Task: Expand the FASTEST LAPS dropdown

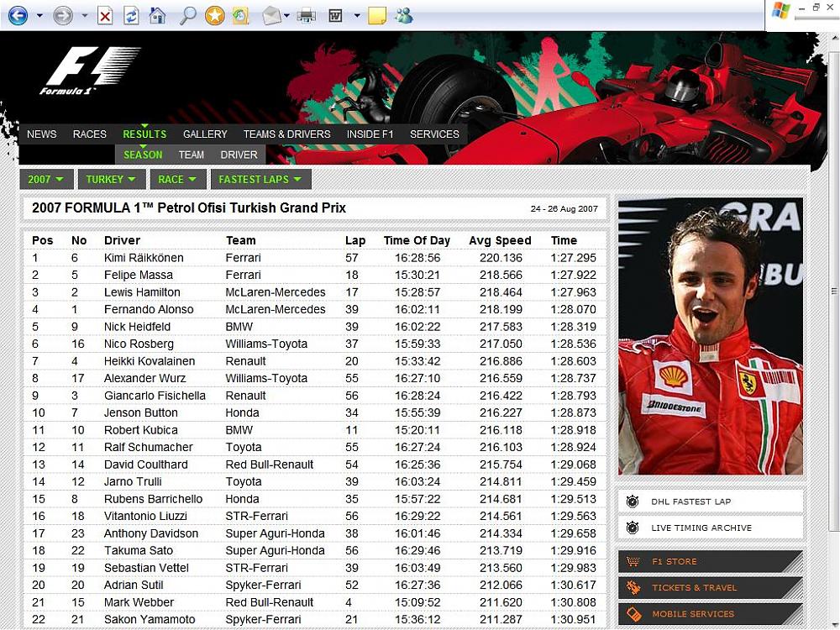Action: click(x=260, y=179)
